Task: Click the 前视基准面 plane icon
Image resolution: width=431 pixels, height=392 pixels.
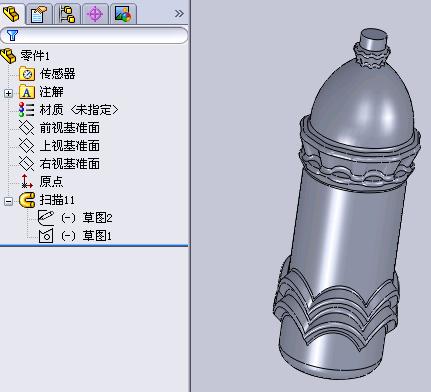Action: coord(26,128)
